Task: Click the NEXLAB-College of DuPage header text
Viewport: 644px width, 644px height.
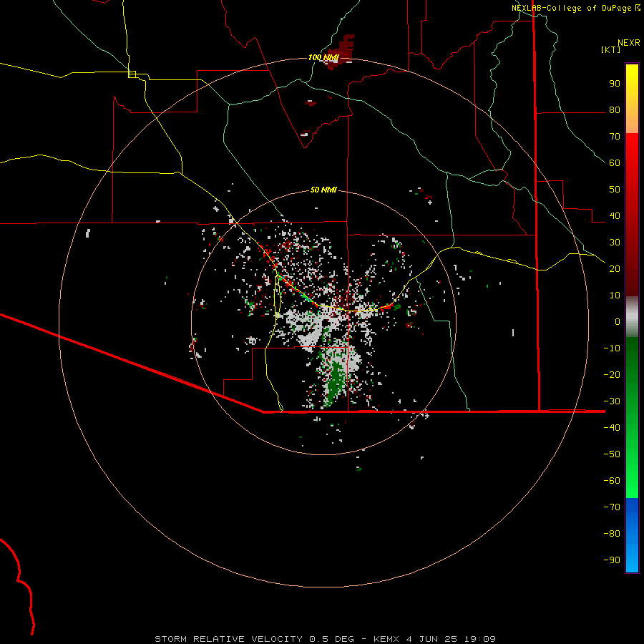Action: [x=571, y=8]
